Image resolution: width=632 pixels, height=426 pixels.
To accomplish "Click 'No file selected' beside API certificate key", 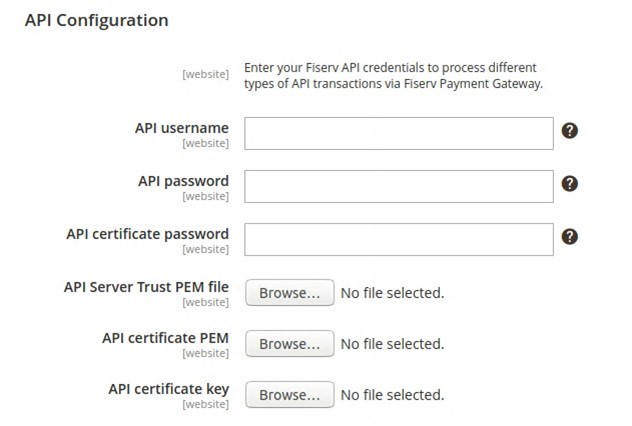I will tap(392, 395).
